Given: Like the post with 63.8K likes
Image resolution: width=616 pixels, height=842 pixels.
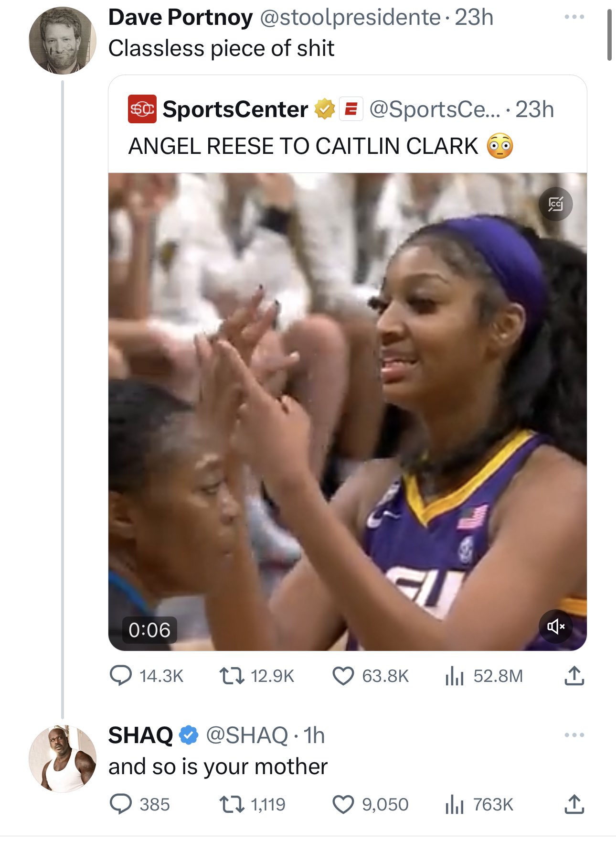Looking at the screenshot, I should (x=343, y=676).
